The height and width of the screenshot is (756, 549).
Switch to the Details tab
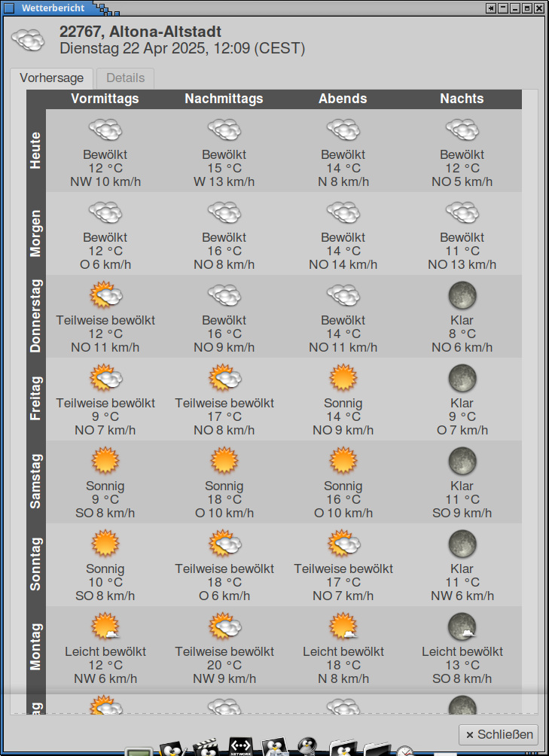pos(125,78)
